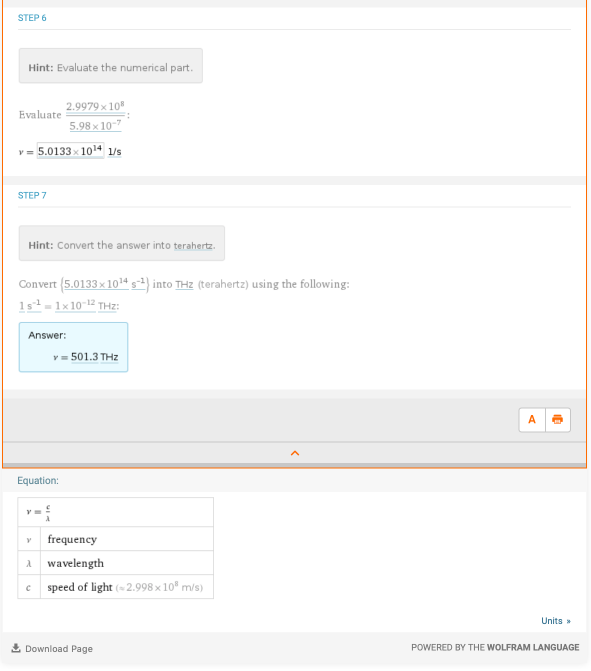Screen dimensions: 591x671
Task: Collapse the step-by-step solution with the orange chevron
Action: point(295,453)
